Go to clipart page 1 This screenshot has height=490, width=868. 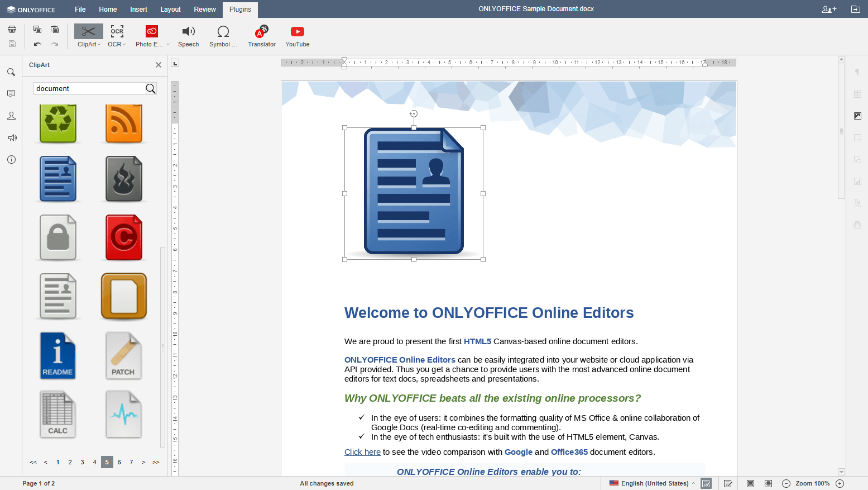[58, 462]
